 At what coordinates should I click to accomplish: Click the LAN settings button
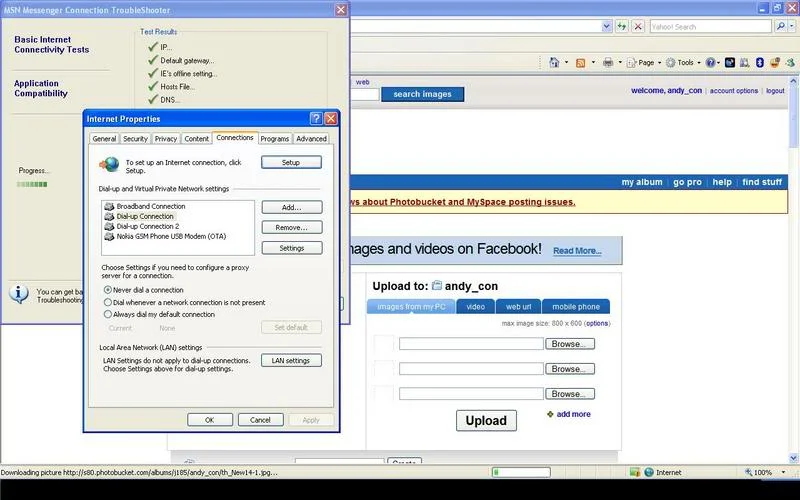coord(291,360)
